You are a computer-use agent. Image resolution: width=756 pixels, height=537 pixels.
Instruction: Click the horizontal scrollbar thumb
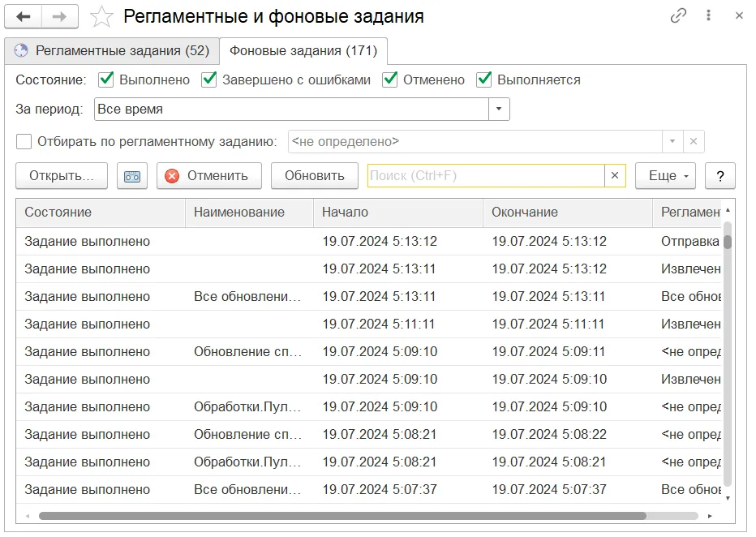[342, 516]
